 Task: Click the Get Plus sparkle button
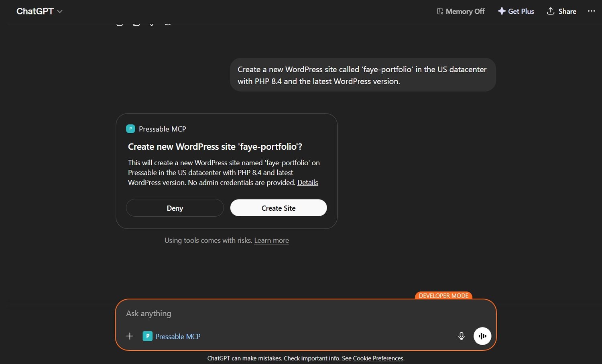click(x=516, y=11)
